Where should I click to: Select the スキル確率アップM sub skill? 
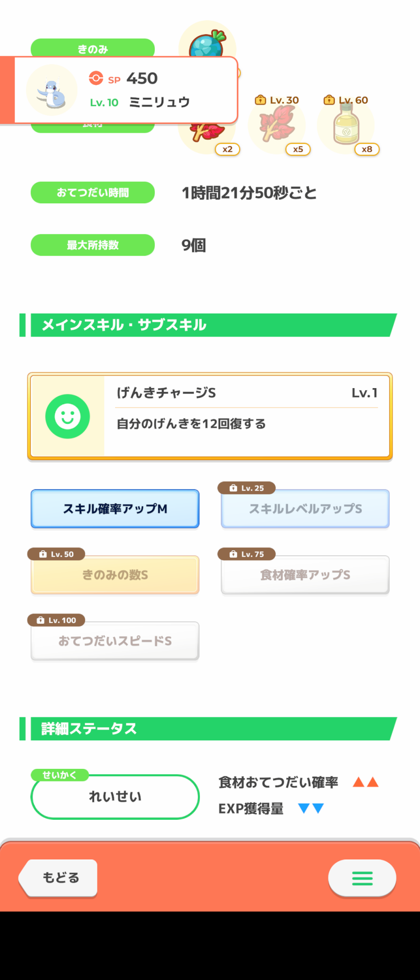pos(115,509)
